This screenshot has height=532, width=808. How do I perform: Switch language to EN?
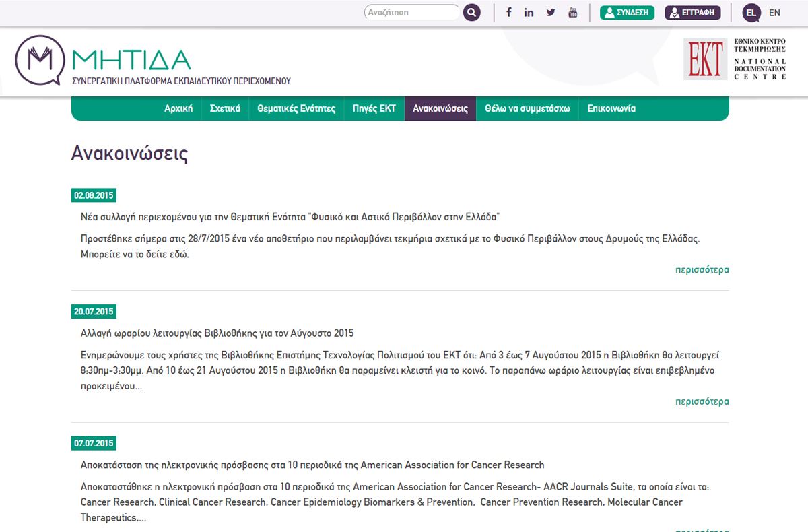pyautogui.click(x=774, y=13)
